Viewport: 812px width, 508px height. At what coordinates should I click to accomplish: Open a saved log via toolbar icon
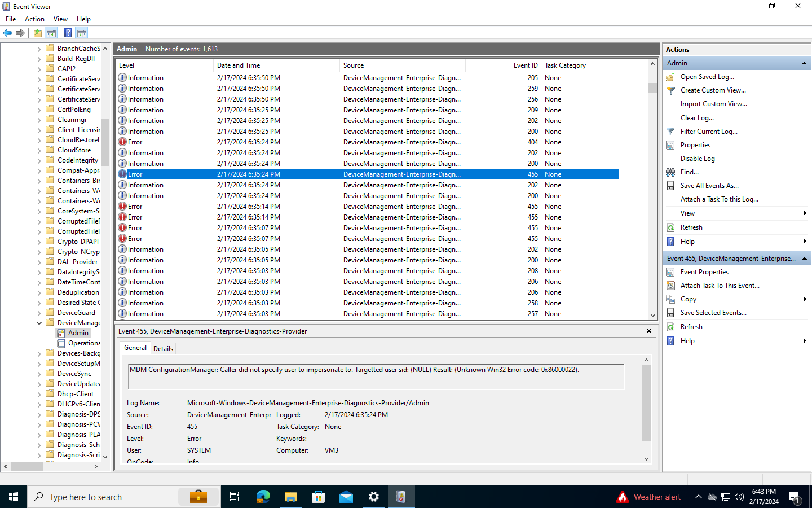coord(37,33)
